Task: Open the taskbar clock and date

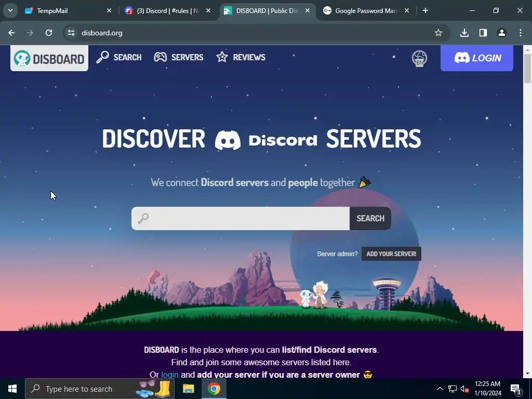Action: [487, 389]
